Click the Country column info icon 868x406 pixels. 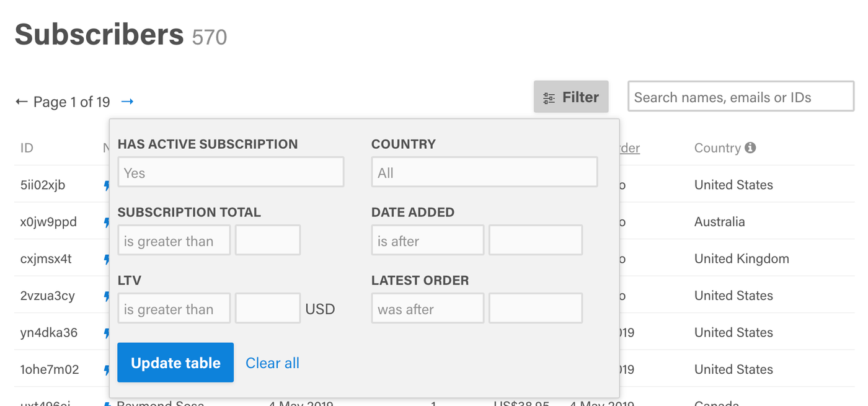click(x=750, y=148)
